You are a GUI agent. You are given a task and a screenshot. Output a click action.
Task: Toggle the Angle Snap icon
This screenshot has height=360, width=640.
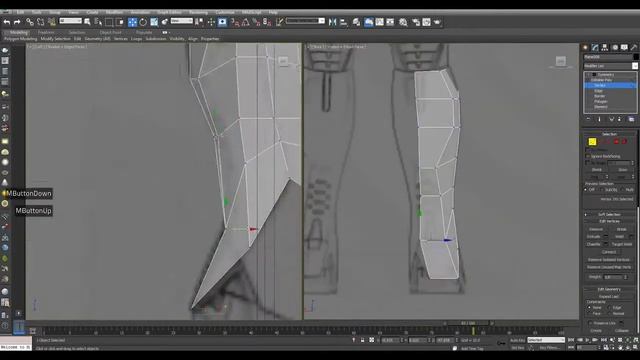pyautogui.click(x=245, y=22)
